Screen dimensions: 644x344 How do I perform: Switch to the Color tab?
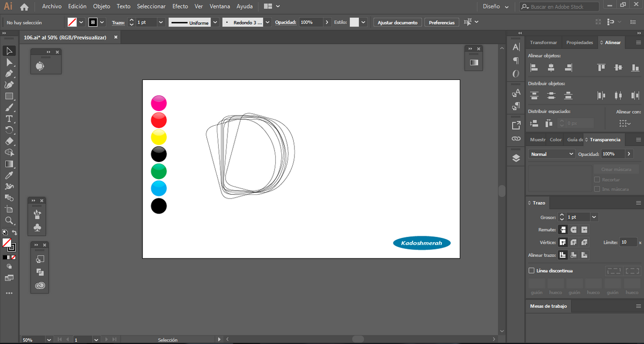tap(555, 139)
